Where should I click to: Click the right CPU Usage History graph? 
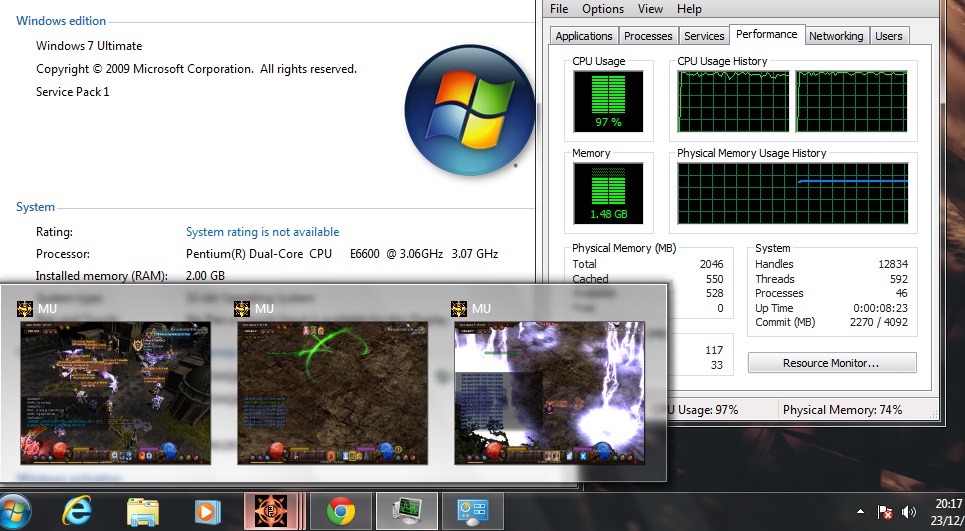pyautogui.click(x=851, y=101)
